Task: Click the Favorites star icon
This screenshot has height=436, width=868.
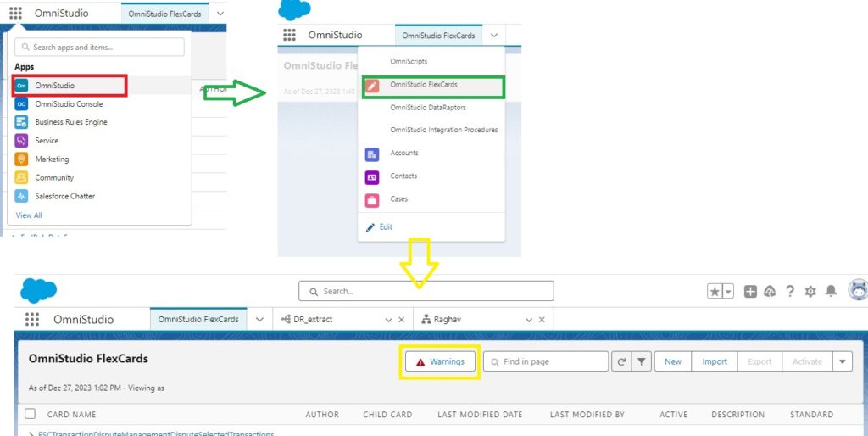Action: [x=715, y=291]
